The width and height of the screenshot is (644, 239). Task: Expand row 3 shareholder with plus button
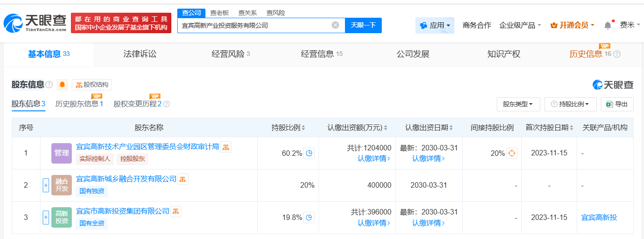pos(45,217)
